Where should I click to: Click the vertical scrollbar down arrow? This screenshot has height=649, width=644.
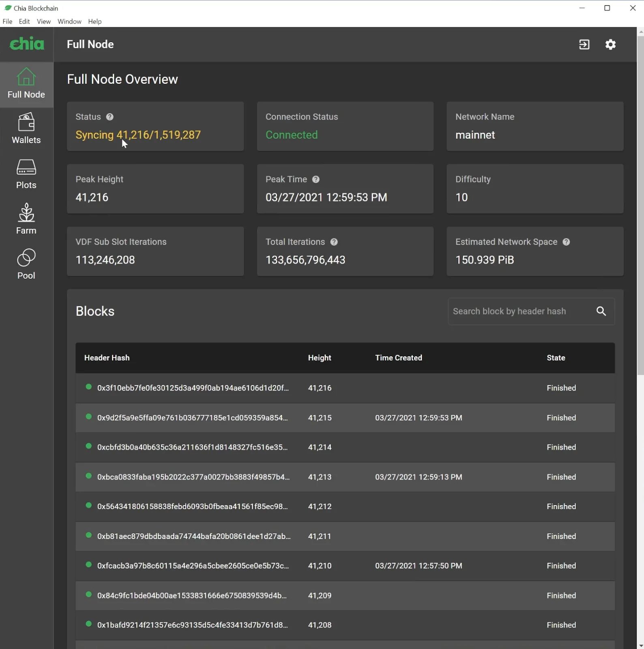point(640,645)
